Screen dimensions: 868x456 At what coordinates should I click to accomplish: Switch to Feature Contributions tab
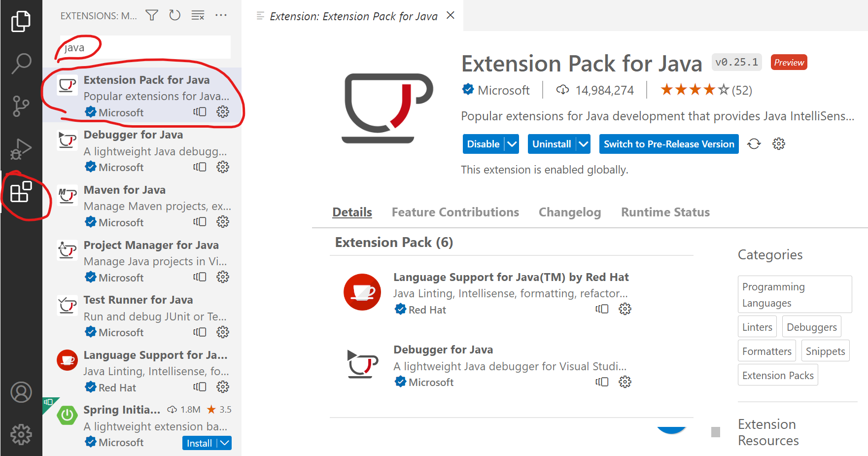click(x=455, y=212)
